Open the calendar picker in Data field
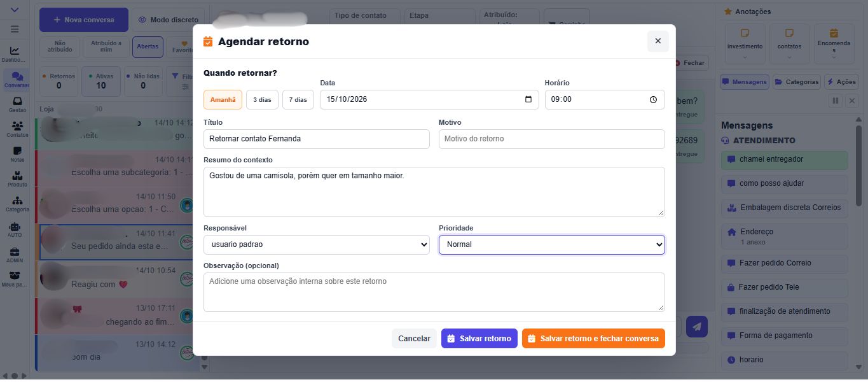 (x=528, y=99)
